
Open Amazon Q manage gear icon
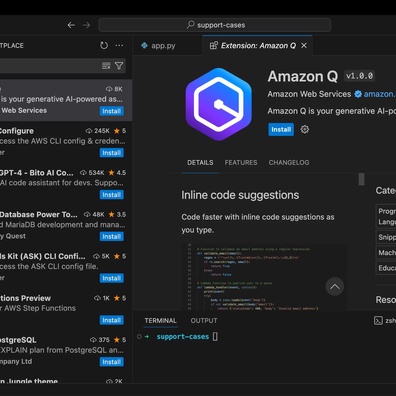pos(305,129)
